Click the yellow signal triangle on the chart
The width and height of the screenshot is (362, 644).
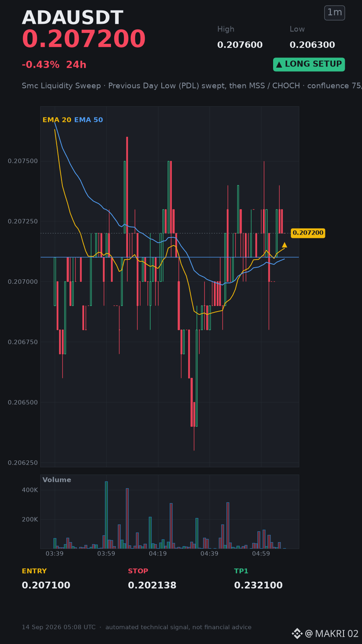pos(284,245)
